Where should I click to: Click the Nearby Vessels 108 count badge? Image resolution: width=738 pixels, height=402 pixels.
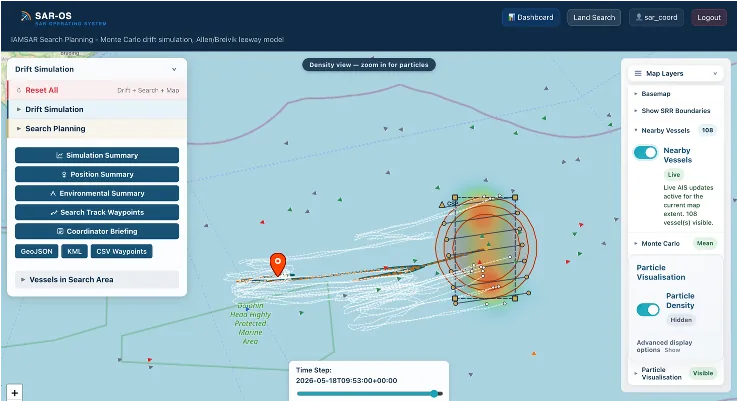coord(707,130)
